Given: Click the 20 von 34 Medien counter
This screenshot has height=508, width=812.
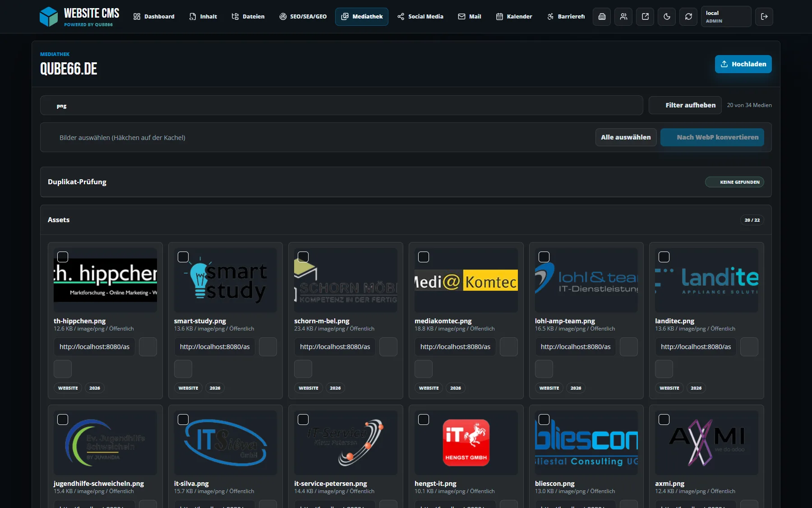Looking at the screenshot, I should pos(749,105).
